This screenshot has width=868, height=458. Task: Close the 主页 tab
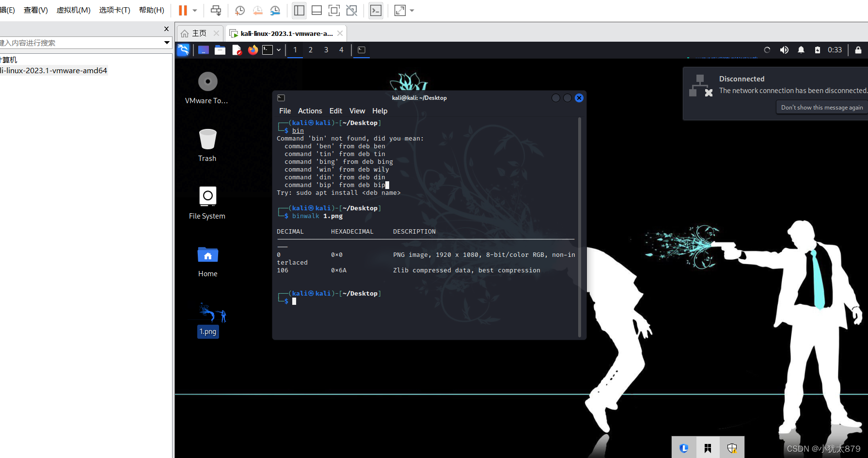pyautogui.click(x=217, y=33)
